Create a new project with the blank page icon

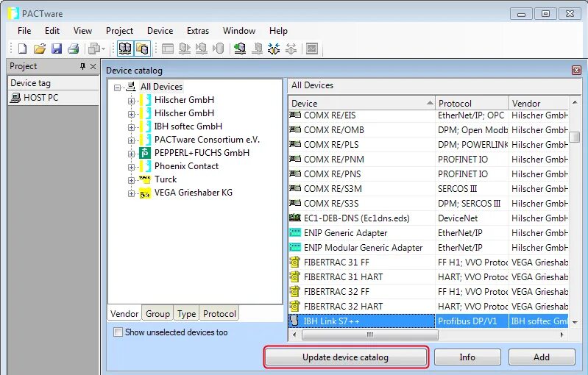coord(23,49)
